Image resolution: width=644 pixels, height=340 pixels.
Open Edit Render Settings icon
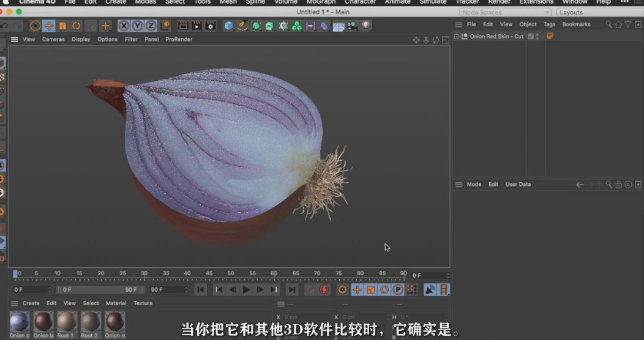tap(211, 26)
